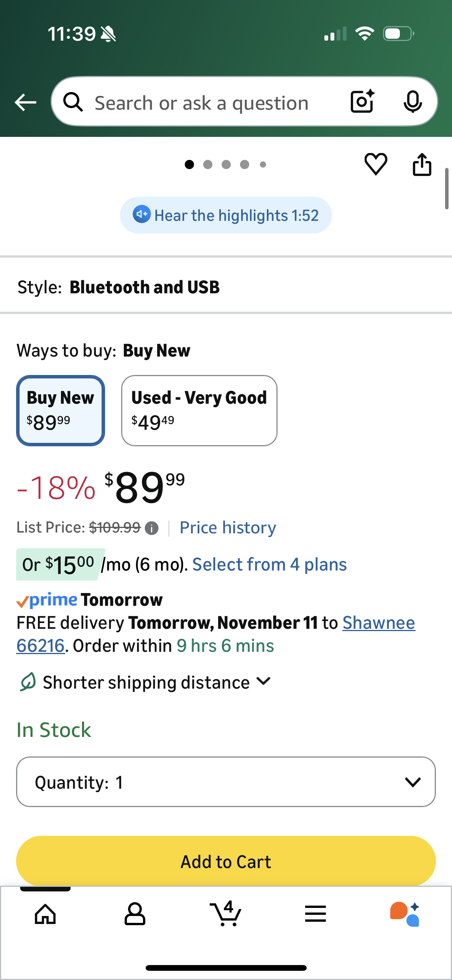
Task: Add item to wishlist with heart icon
Action: click(x=376, y=164)
